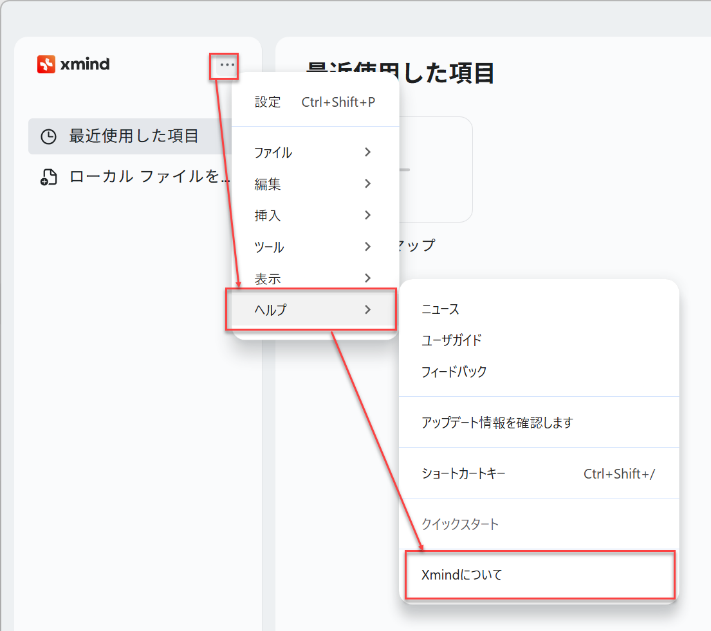The width and height of the screenshot is (711, 631).
Task: Click the Ctrl+Shift+P shortcut label
Action: [338, 102]
